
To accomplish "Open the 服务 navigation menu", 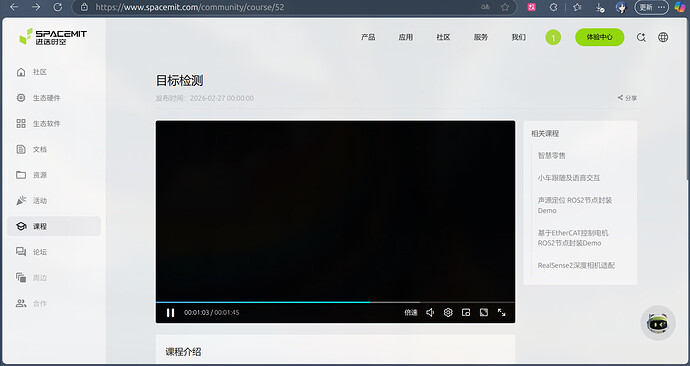I will [x=481, y=37].
